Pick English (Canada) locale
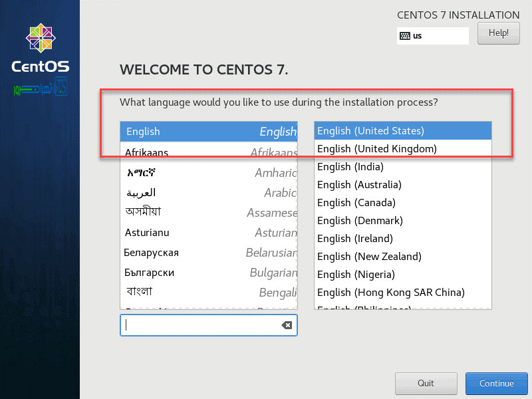The width and height of the screenshot is (532, 399). 402,203
